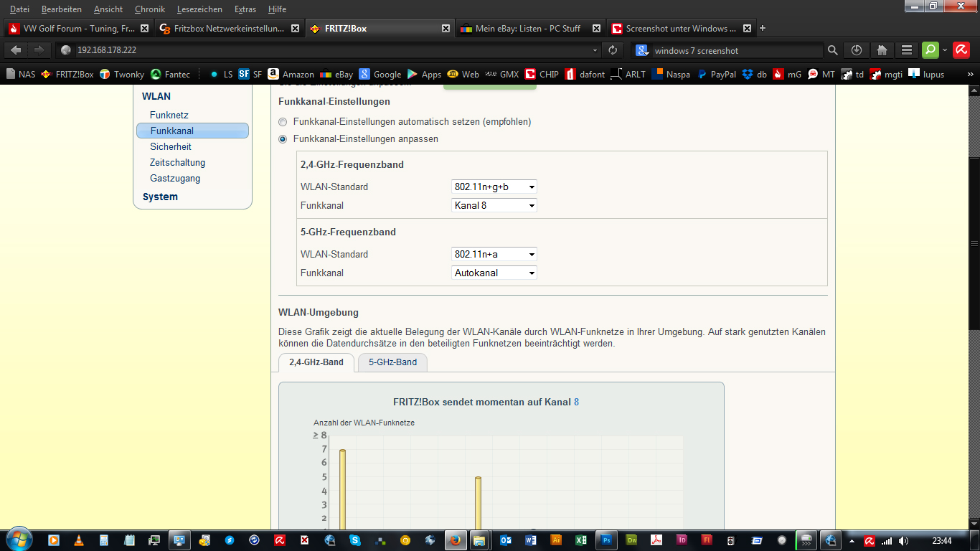980x551 pixels.
Task: Open Illustrator from the taskbar
Action: tap(556, 540)
